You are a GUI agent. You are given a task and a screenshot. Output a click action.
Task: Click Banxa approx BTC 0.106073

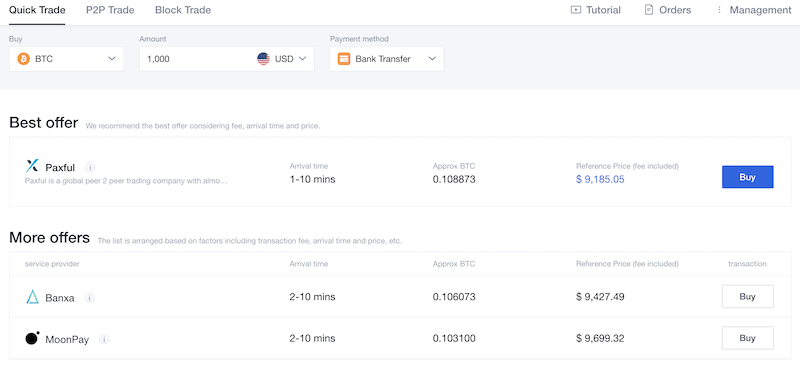pyautogui.click(x=454, y=297)
